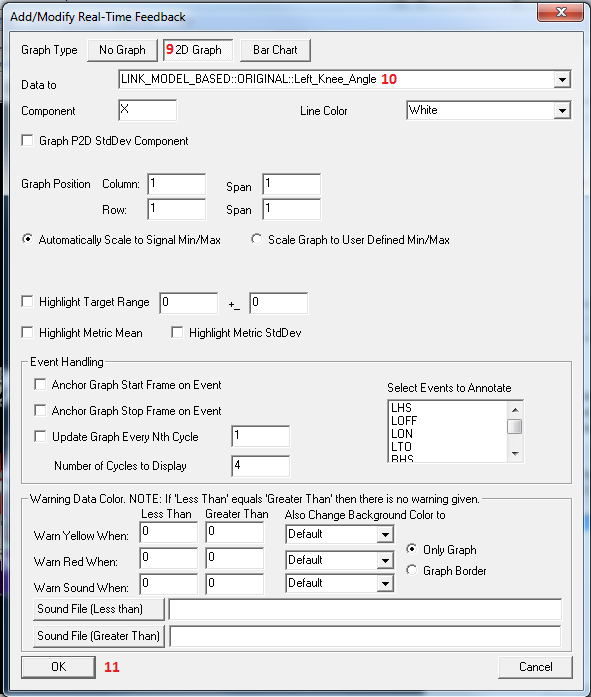Open Warn Yellow background color dropdown
Viewport: 591px width, 697px height.
coord(385,534)
